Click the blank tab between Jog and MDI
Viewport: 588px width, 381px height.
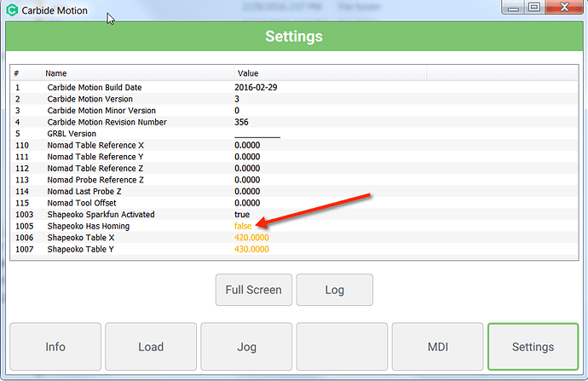pos(342,347)
